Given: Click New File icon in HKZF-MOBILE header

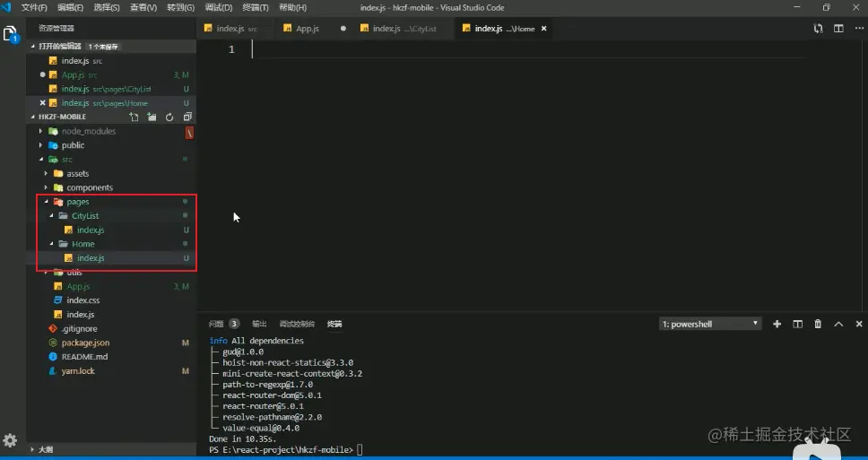Looking at the screenshot, I should (134, 117).
